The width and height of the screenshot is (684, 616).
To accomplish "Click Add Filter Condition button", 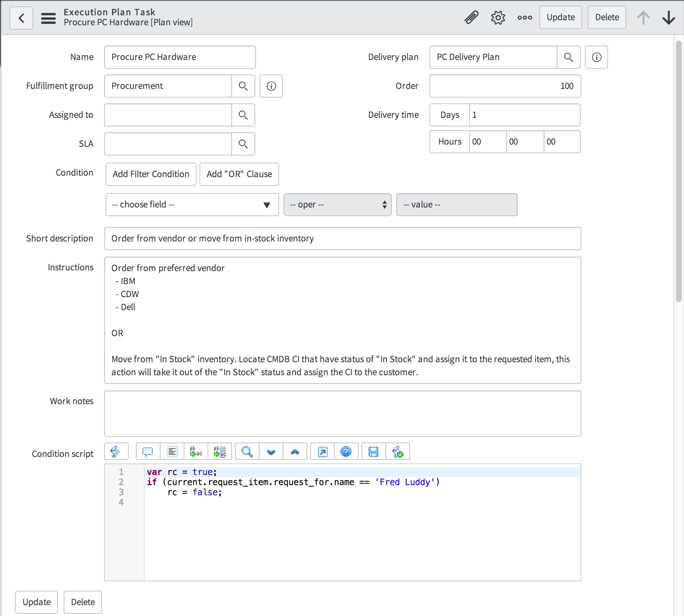I will 151,174.
